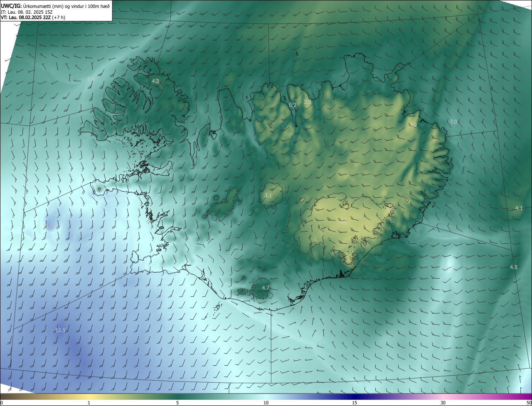532x406 pixels.
Task: Click the 'VT: Lau. 08.02.2025 22Z (+7 h)' line
Action: [33, 17]
